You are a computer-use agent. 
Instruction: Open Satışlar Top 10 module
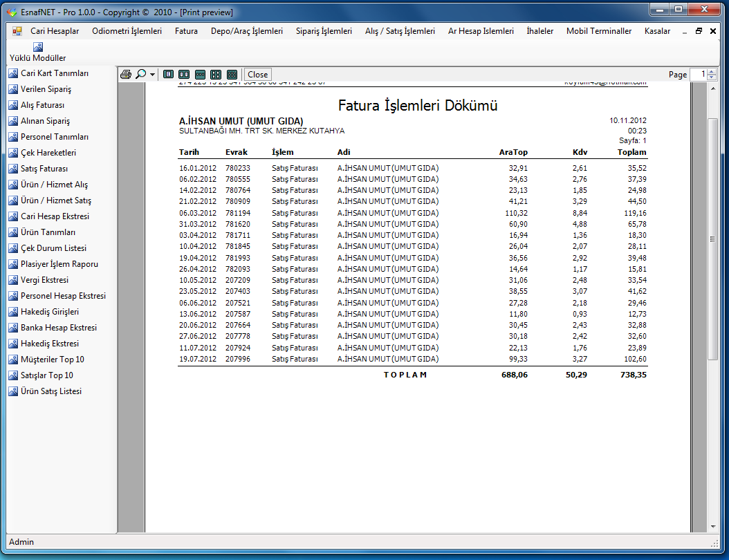click(x=41, y=375)
